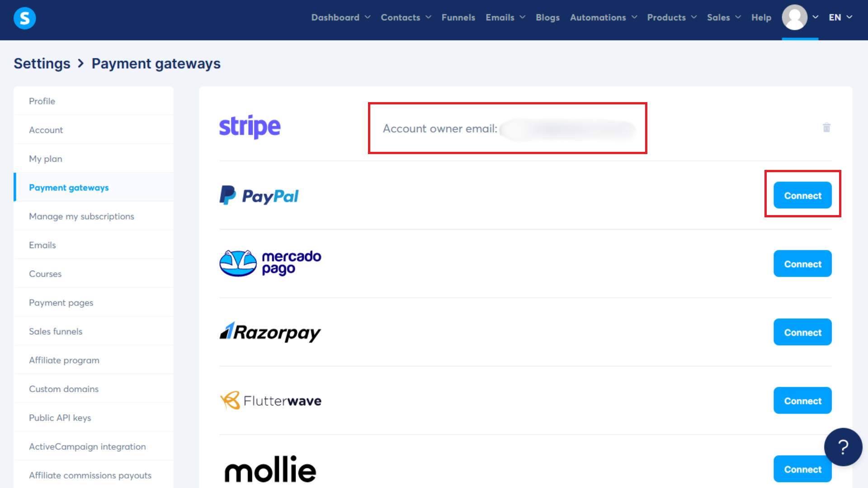Navigate to Affiliate program settings
868x488 pixels.
point(64,360)
